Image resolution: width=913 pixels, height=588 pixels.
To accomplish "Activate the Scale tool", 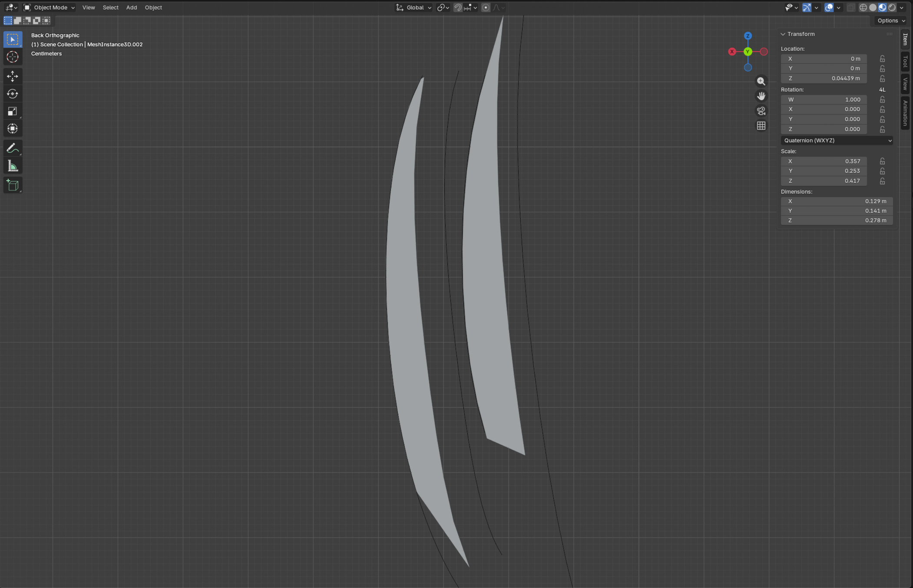I will tap(12, 111).
